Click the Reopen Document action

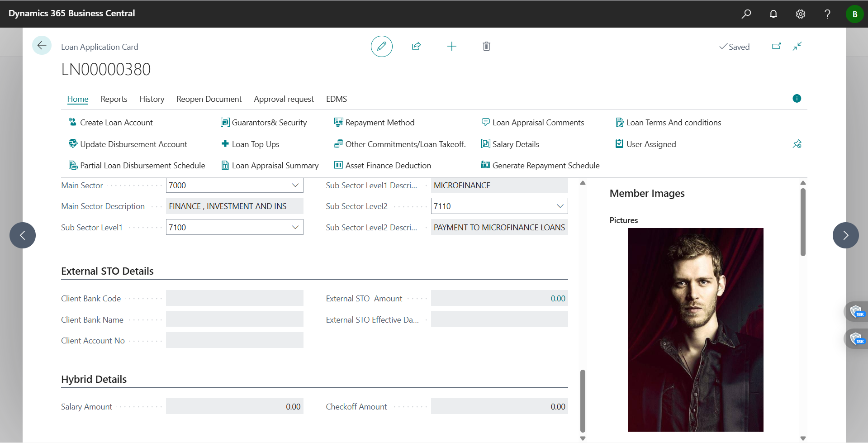tap(209, 99)
